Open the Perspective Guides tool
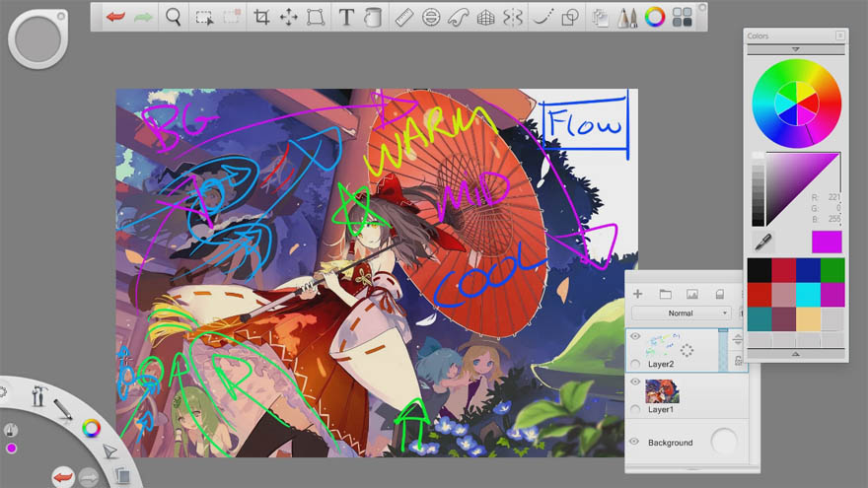The image size is (868, 488). (x=485, y=18)
